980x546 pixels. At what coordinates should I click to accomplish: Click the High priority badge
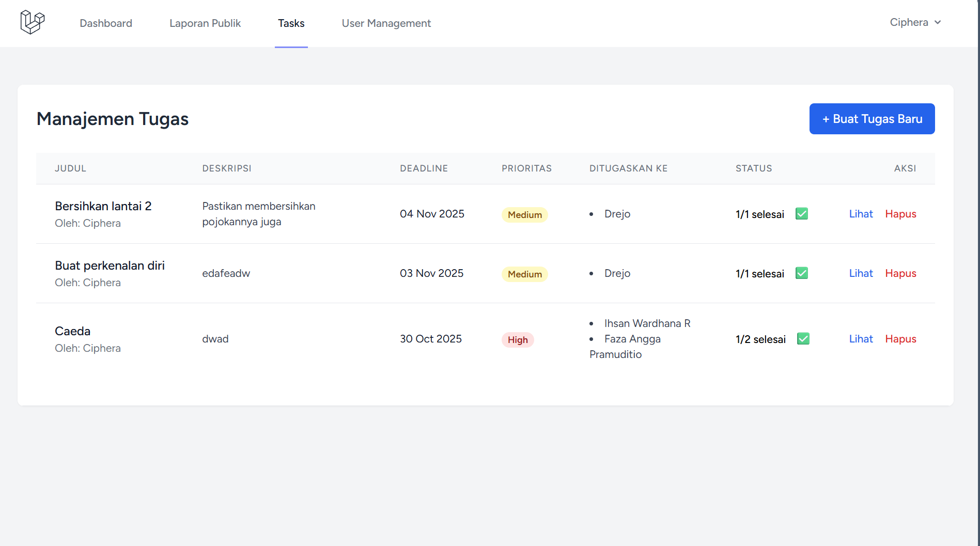(518, 340)
